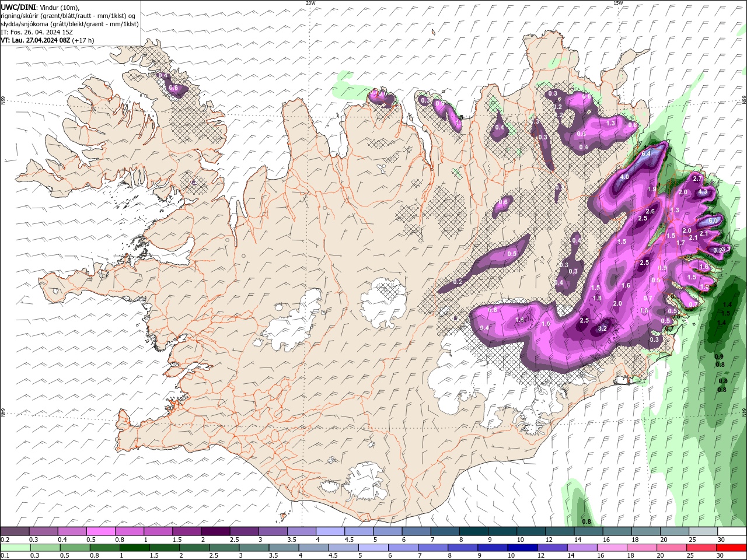Image resolution: width=747 pixels, height=560 pixels.
Task: Click the pale blue 4 snow legend swatch
Action: [330, 531]
